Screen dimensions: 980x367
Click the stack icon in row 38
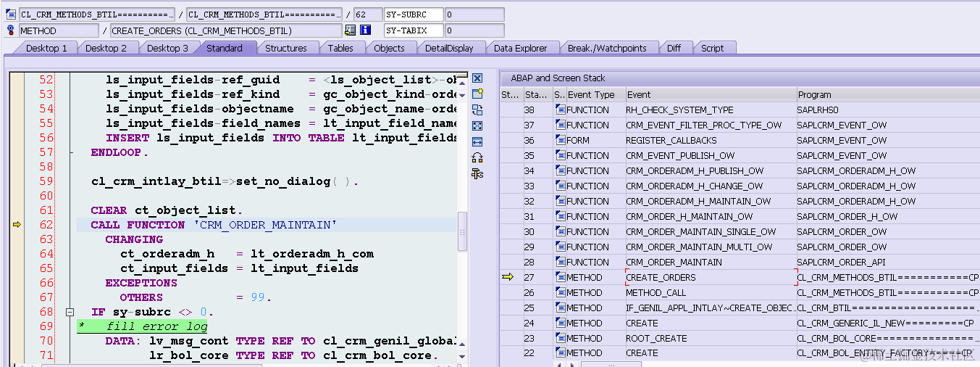click(x=560, y=110)
